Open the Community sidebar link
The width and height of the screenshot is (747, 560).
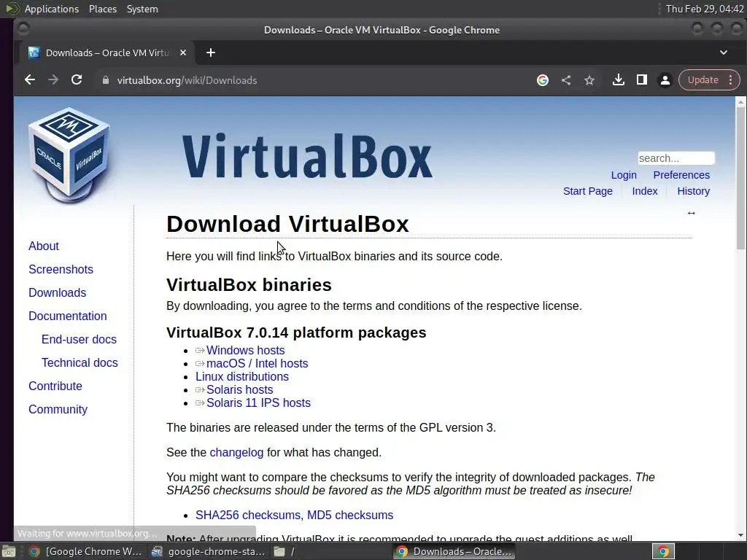click(x=58, y=409)
